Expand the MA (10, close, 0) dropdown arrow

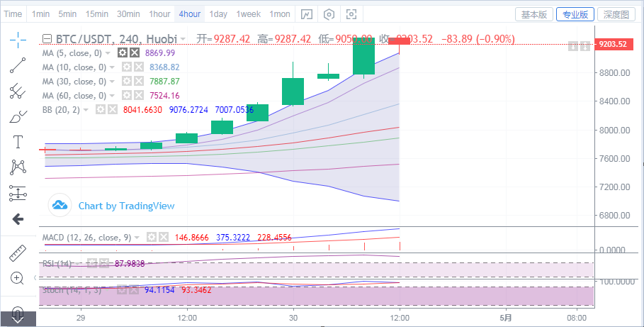pyautogui.click(x=113, y=67)
